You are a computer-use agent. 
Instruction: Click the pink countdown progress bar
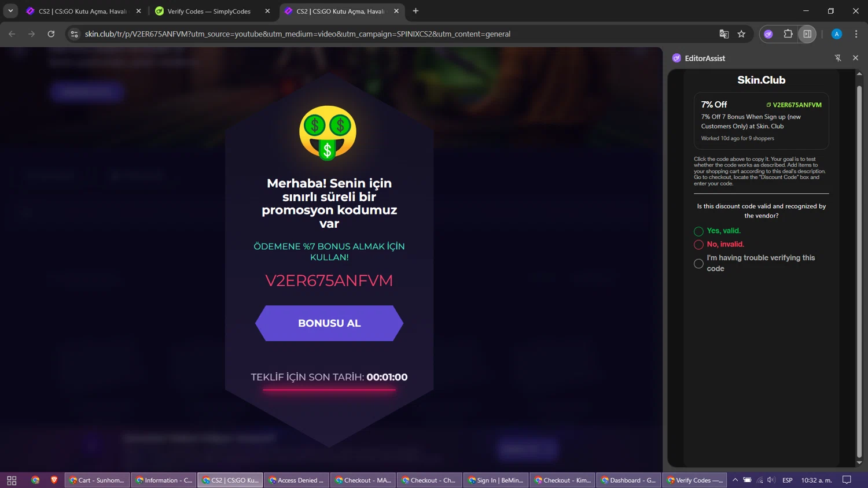329,390
